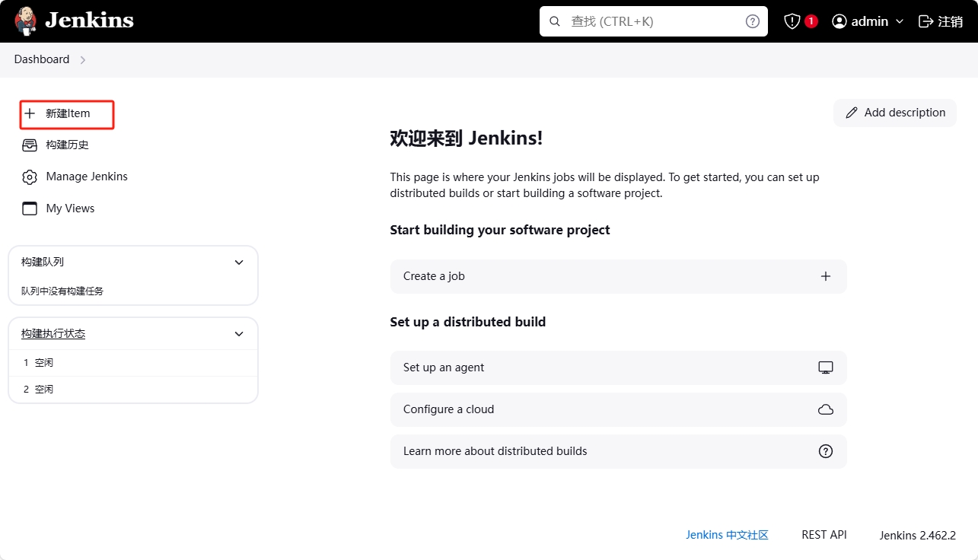The width and height of the screenshot is (978, 560).
Task: Open Learn more about distributed builds
Action: click(618, 451)
